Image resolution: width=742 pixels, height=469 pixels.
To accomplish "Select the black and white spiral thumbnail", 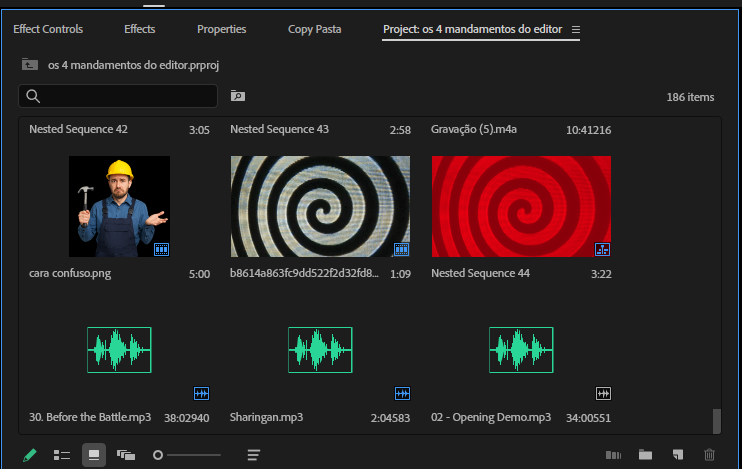I will click(320, 206).
